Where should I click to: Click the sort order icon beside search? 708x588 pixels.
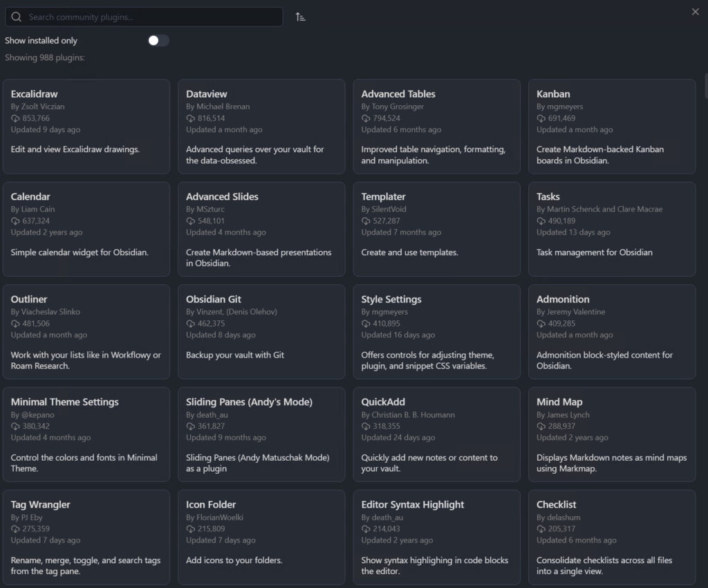tap(300, 17)
